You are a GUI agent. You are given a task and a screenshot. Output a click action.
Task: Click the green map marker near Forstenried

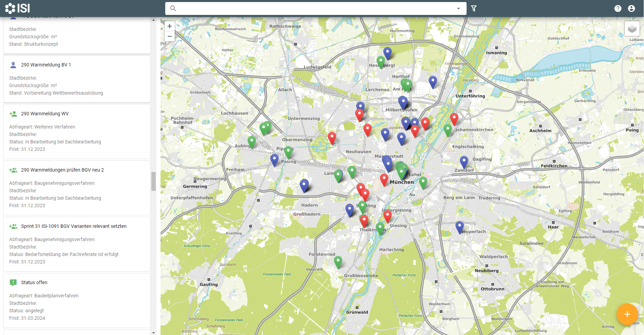(x=338, y=262)
